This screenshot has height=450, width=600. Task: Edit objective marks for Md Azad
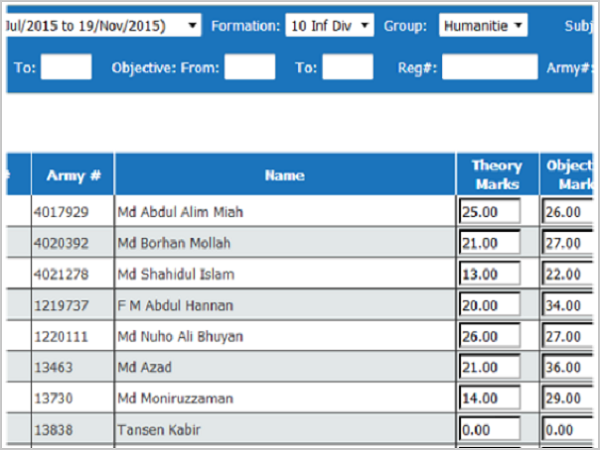(568, 367)
